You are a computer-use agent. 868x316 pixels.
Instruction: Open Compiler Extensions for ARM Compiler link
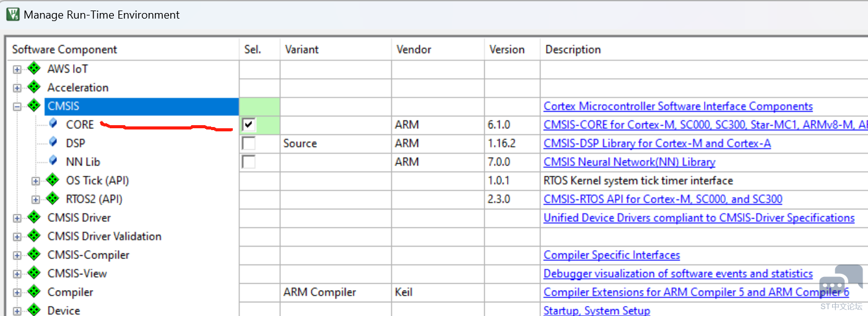pos(696,292)
